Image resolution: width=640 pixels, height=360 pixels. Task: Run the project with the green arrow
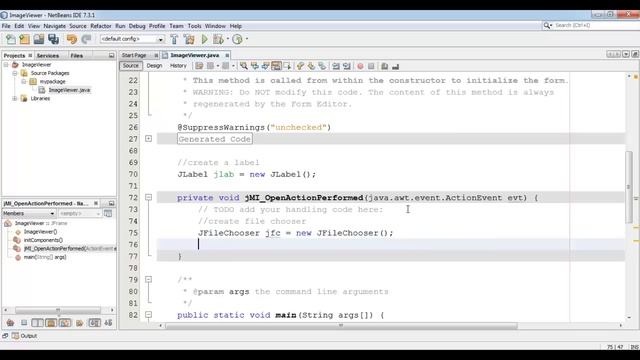click(204, 39)
